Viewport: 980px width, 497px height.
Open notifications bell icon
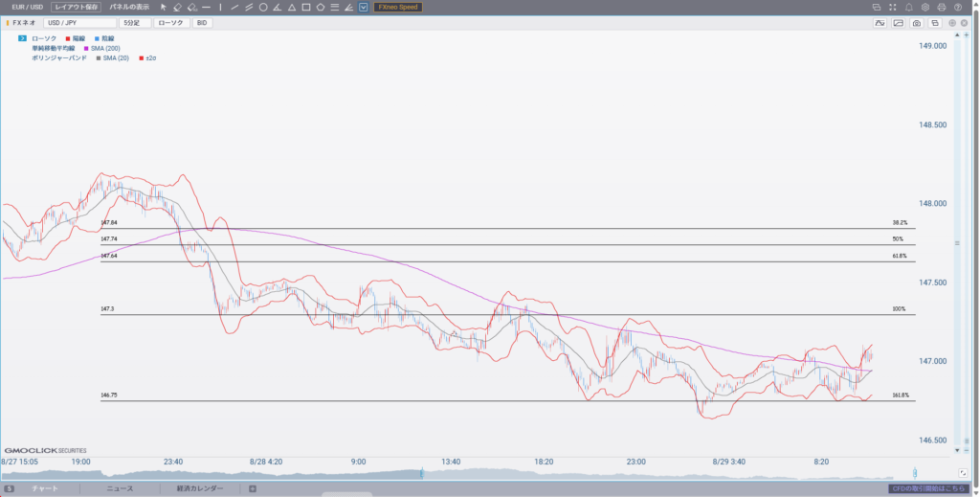[x=909, y=8]
